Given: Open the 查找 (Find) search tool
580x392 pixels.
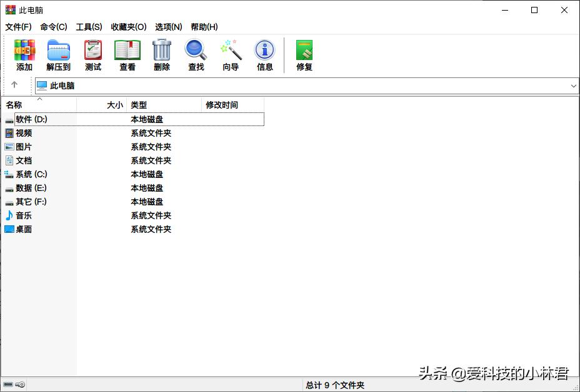Looking at the screenshot, I should (196, 54).
